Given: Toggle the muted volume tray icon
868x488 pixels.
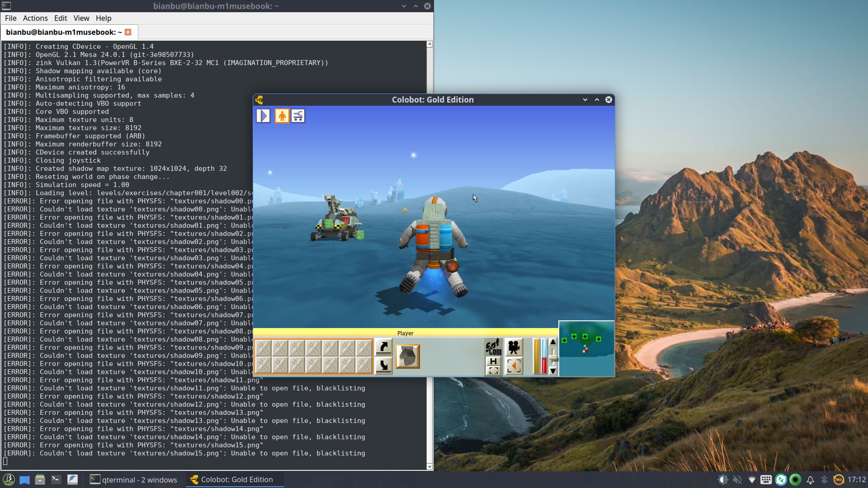Looking at the screenshot, I should (x=737, y=480).
